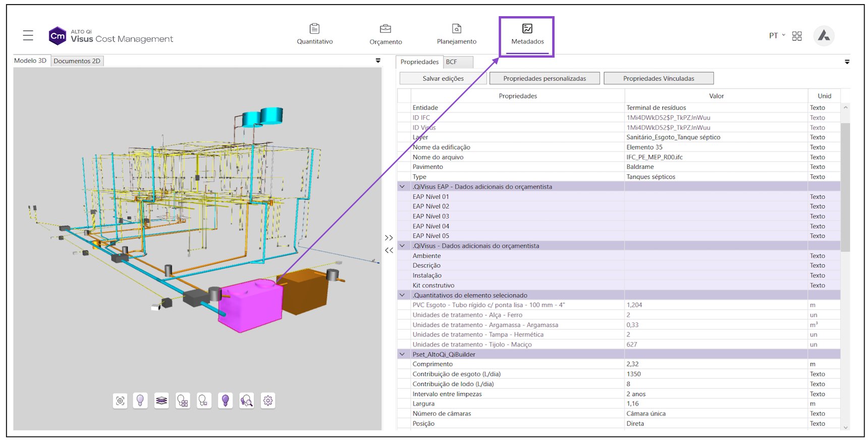Open the user profile avatar

point(824,36)
